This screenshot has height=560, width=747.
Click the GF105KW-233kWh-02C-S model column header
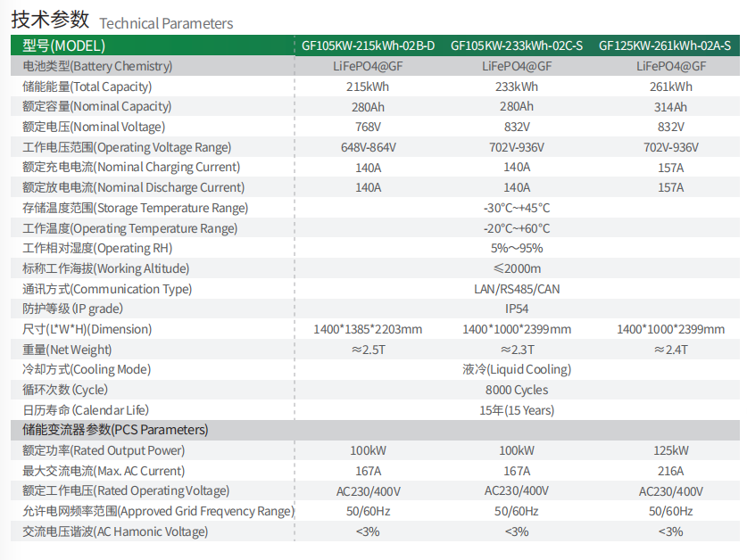tap(516, 45)
